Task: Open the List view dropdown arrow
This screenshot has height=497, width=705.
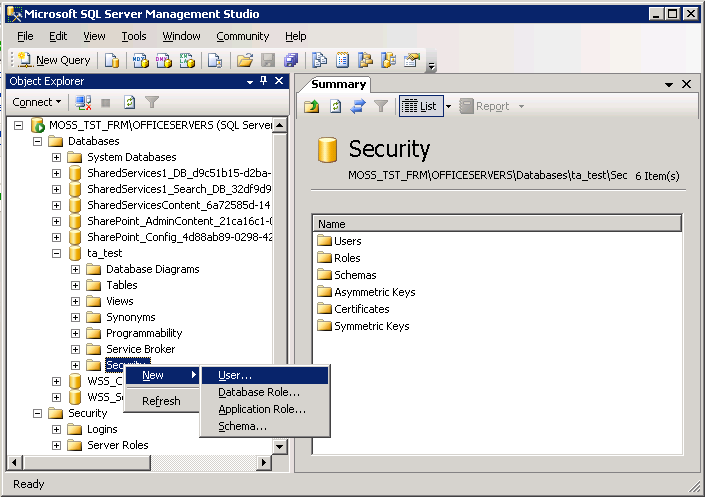Action: pos(448,107)
